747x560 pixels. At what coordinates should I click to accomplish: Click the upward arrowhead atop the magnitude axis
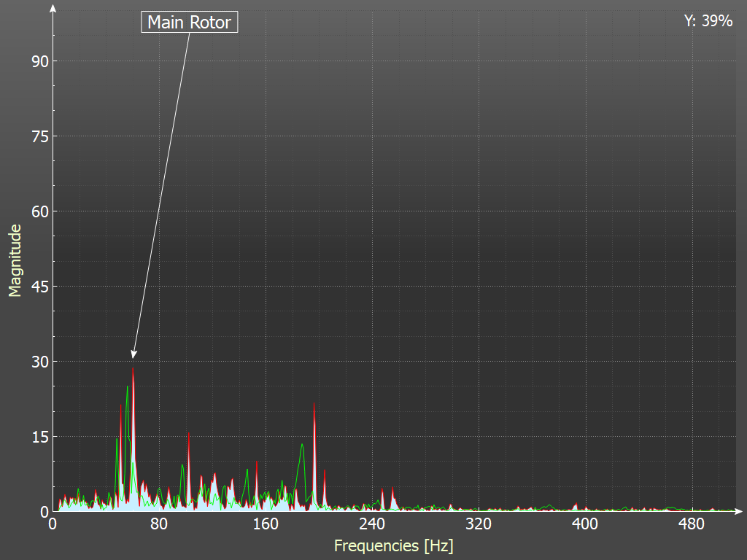pyautogui.click(x=53, y=9)
